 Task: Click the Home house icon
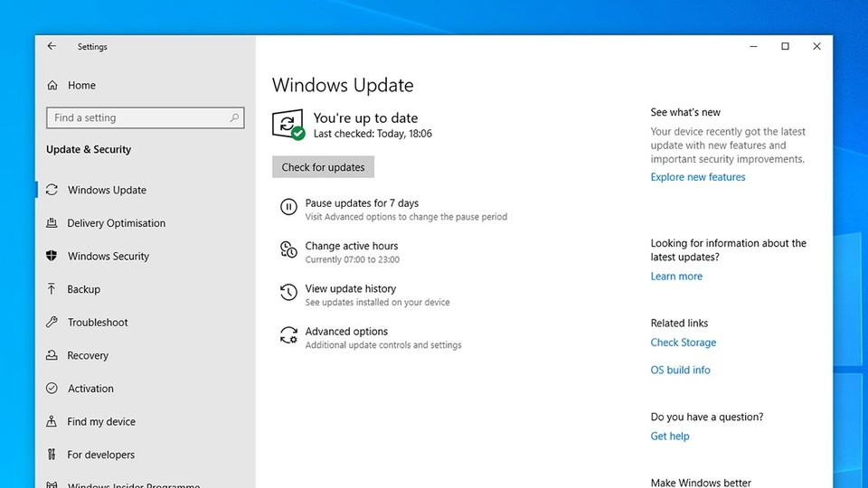click(x=52, y=85)
